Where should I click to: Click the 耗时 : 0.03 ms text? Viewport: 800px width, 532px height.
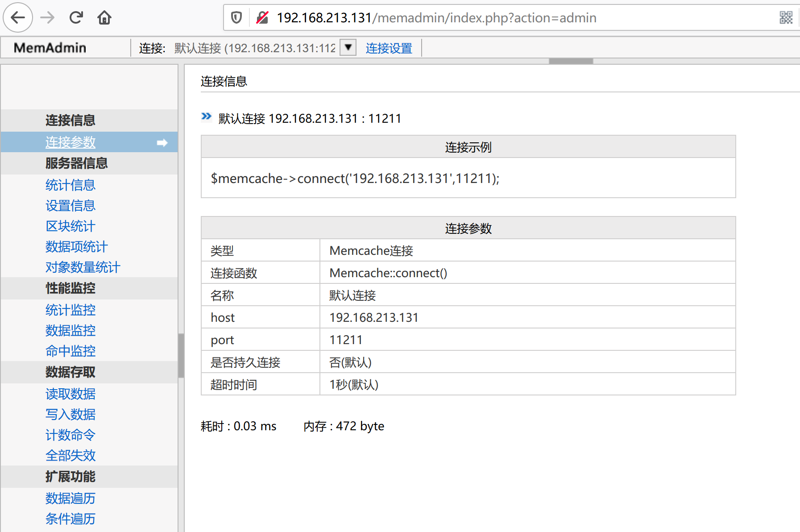pos(239,426)
